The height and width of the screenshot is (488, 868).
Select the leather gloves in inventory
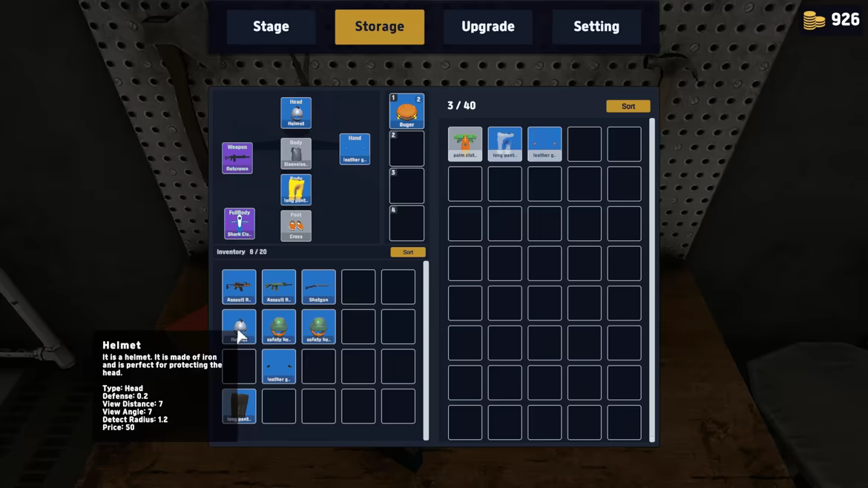279,367
